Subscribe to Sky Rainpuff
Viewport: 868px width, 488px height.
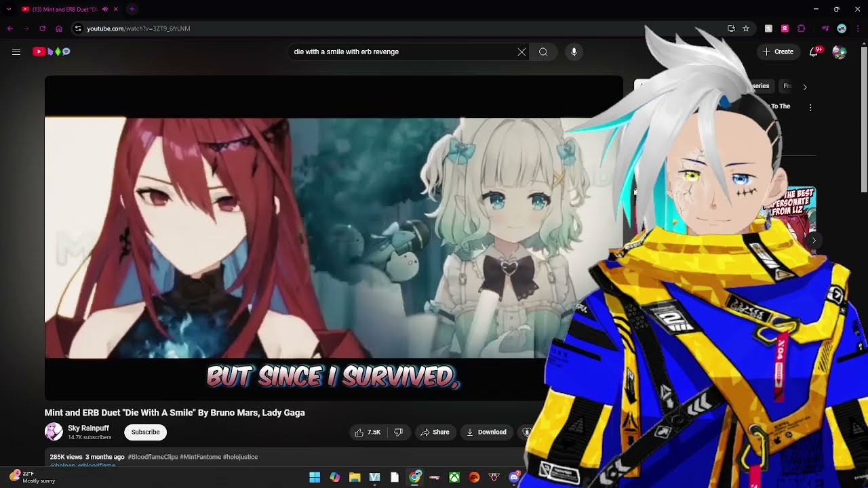[x=145, y=432]
